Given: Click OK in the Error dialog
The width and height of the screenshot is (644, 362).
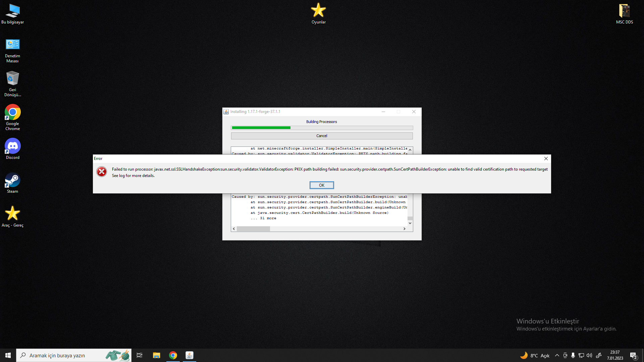Looking at the screenshot, I should pos(321,185).
